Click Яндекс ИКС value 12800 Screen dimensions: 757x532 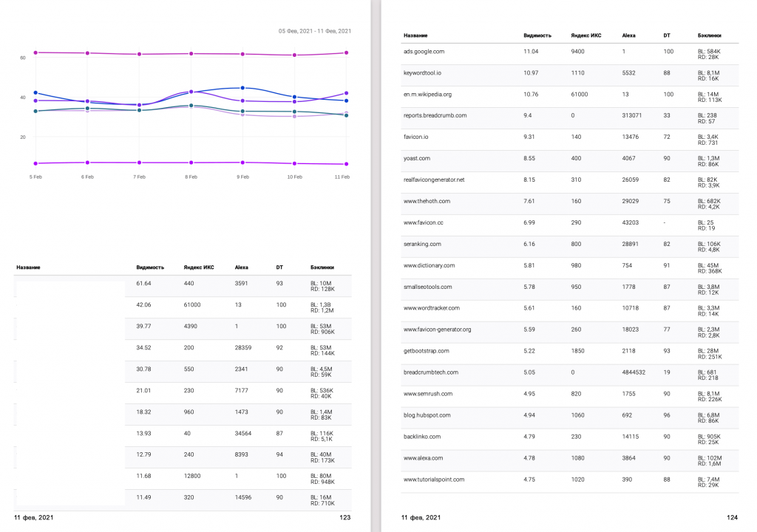point(192,476)
